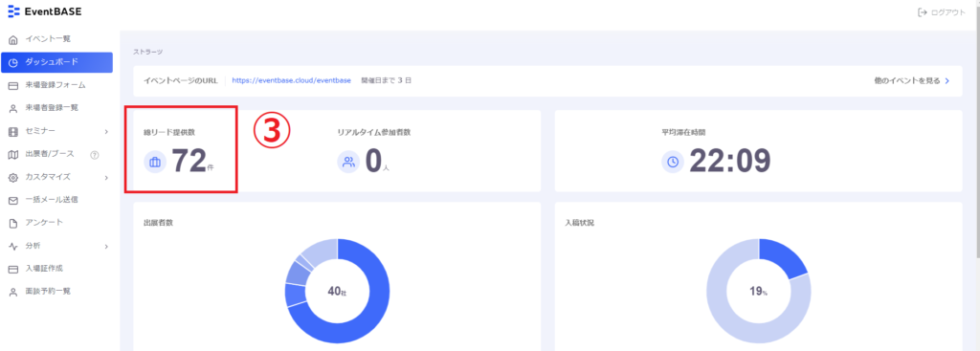
Task: Expand the セミナー submenu chevron
Action: [x=106, y=131]
